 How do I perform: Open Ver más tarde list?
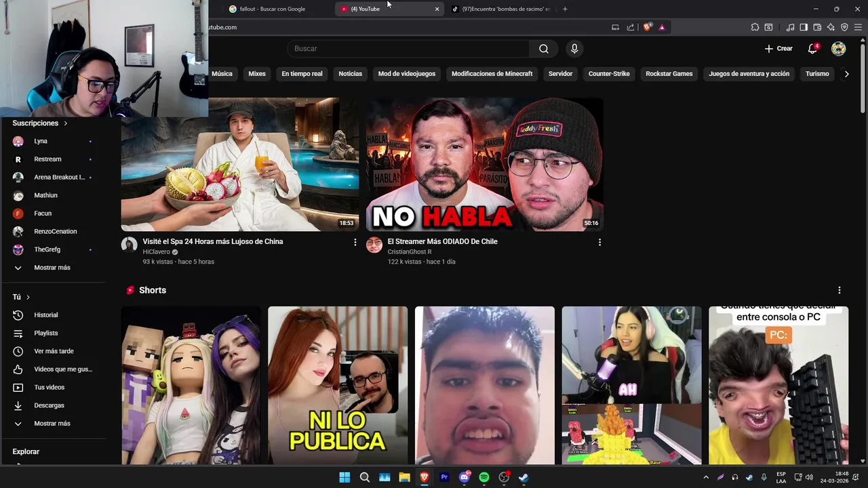click(53, 351)
